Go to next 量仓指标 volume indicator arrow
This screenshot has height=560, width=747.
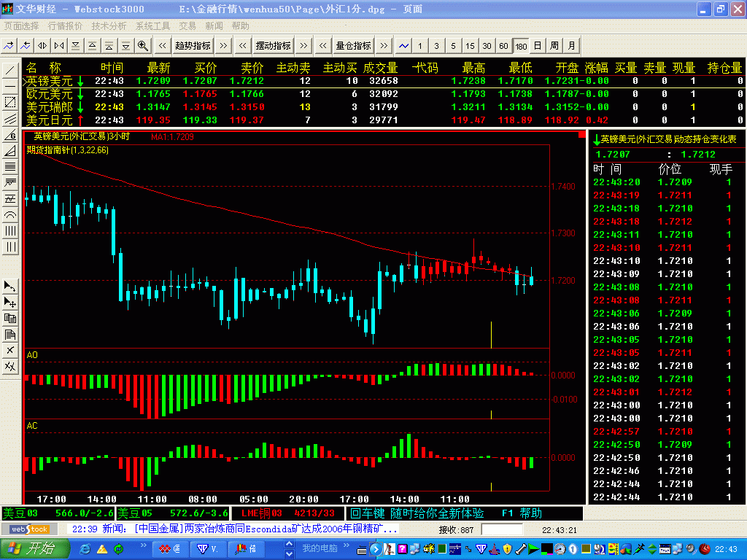pyautogui.click(x=384, y=45)
